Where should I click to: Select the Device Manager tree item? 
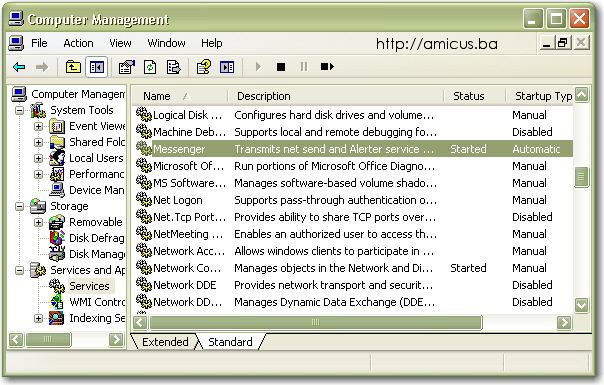[87, 190]
